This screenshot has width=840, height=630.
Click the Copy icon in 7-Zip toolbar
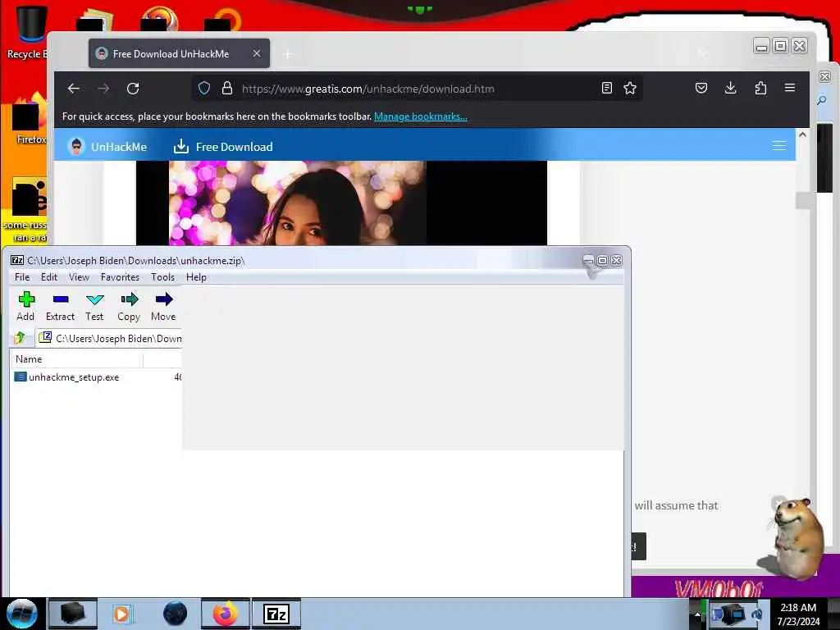[x=129, y=307]
